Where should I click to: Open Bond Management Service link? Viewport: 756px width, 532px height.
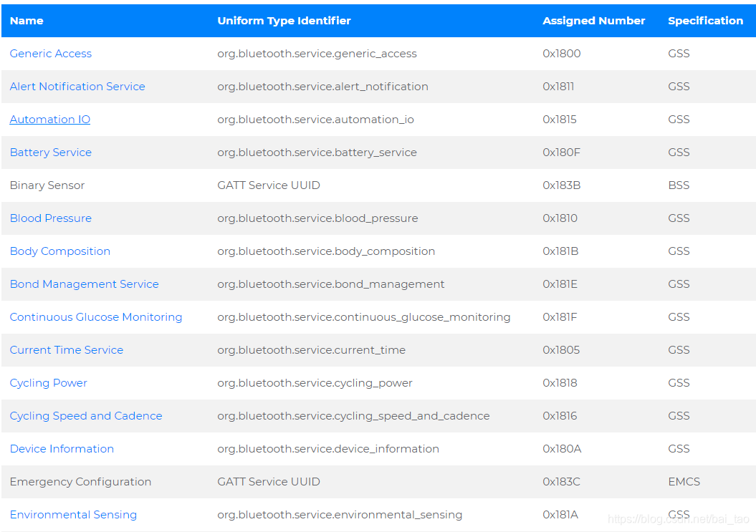[x=85, y=284]
